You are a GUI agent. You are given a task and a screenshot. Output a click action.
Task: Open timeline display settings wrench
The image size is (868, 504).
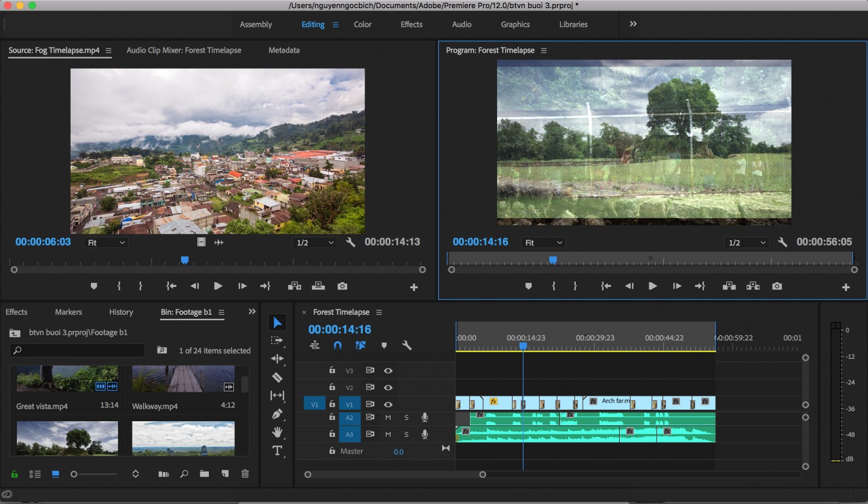[x=407, y=345]
